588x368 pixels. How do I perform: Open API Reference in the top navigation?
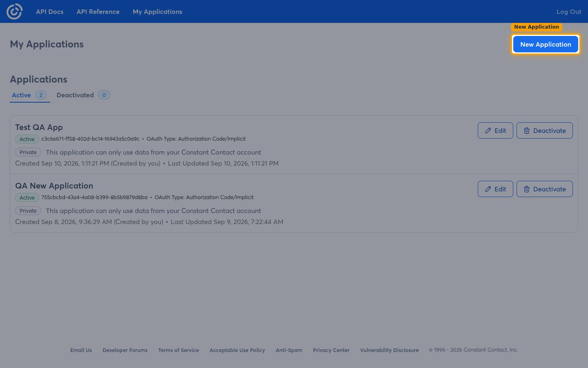tap(98, 11)
